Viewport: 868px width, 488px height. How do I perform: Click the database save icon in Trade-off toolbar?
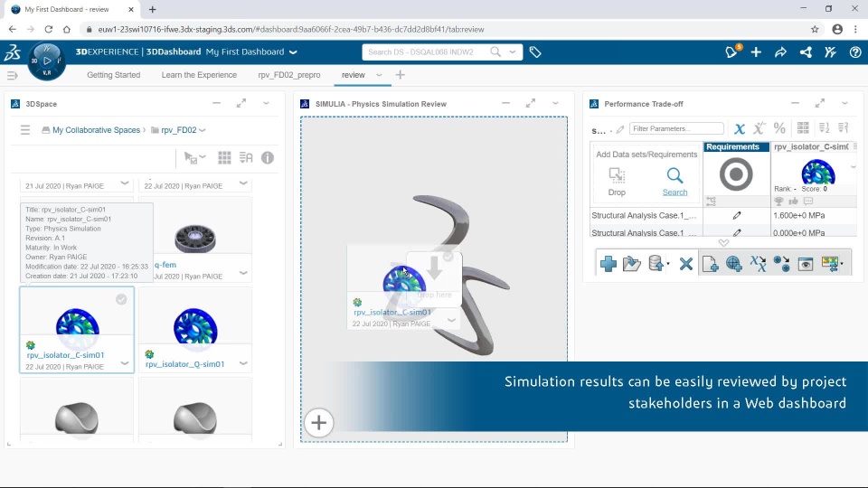[656, 264]
